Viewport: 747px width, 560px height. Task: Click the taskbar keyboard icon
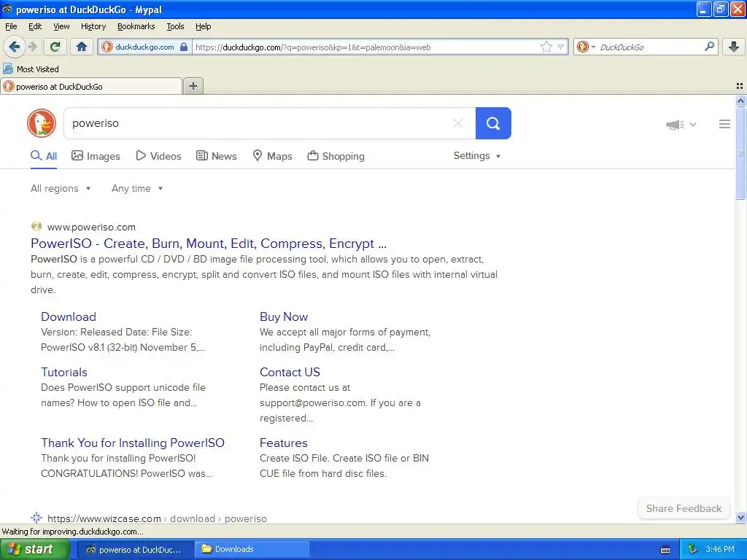[665, 550]
